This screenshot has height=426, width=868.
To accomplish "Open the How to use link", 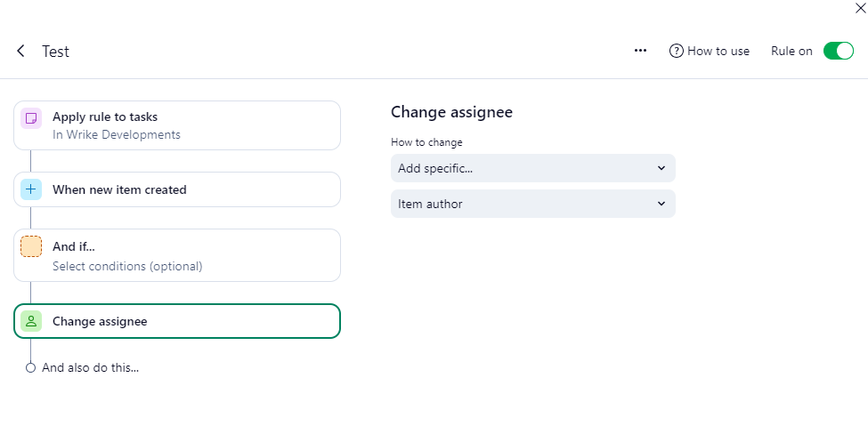I will (x=718, y=51).
